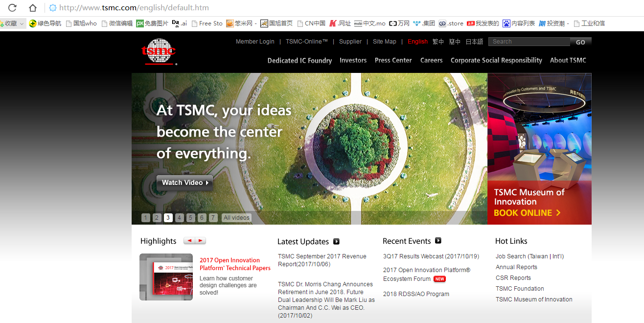Go to the About TSMC menu
The width and height of the screenshot is (644, 323).
tap(568, 60)
